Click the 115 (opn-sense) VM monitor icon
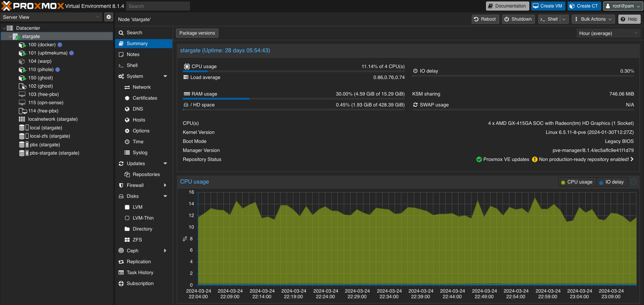The image size is (644, 305). (22, 103)
